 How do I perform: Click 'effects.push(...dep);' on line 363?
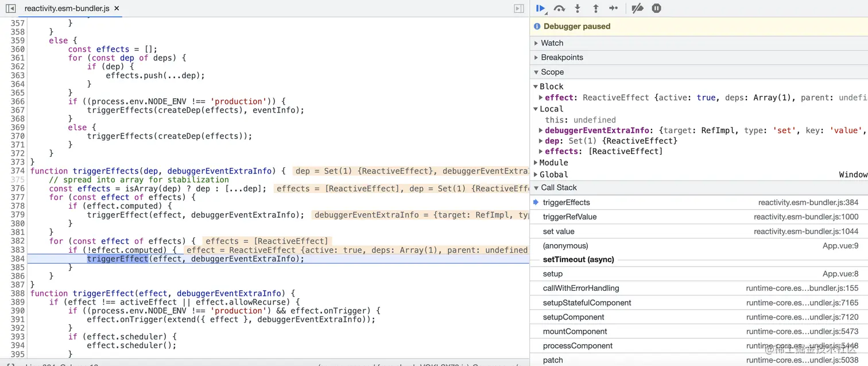tap(155, 75)
